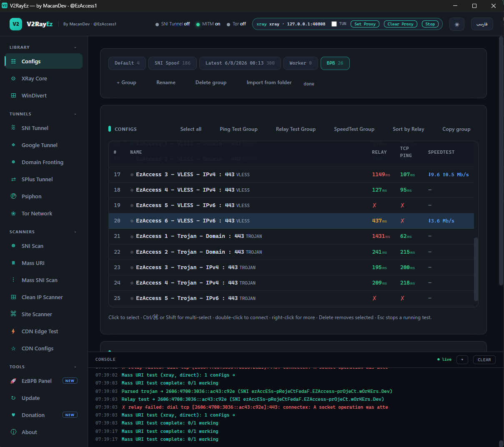Select the BPB 26 group tab
The image size is (504, 447).
[x=335, y=63]
